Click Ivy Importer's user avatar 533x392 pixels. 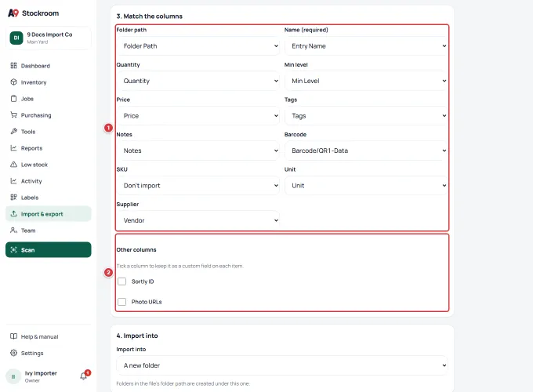[x=13, y=376]
